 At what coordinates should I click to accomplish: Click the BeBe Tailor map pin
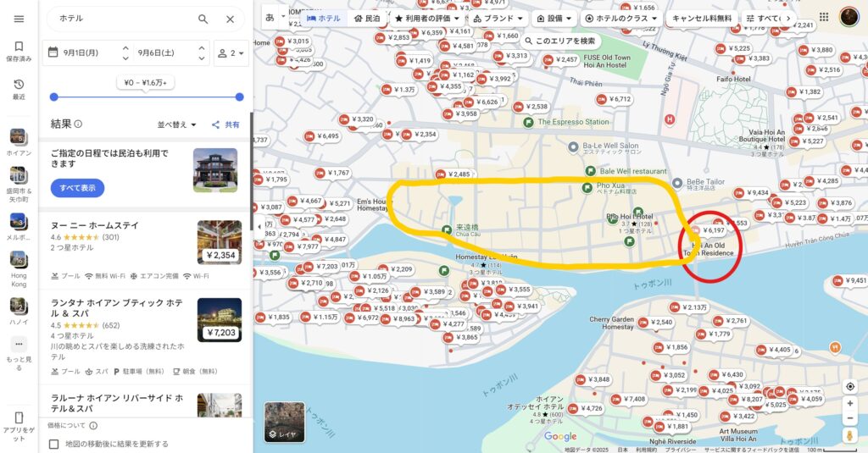[x=677, y=183]
